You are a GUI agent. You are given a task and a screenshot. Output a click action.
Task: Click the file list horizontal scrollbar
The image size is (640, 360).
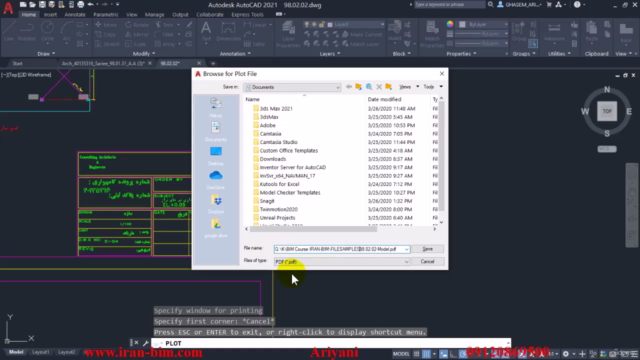313,229
